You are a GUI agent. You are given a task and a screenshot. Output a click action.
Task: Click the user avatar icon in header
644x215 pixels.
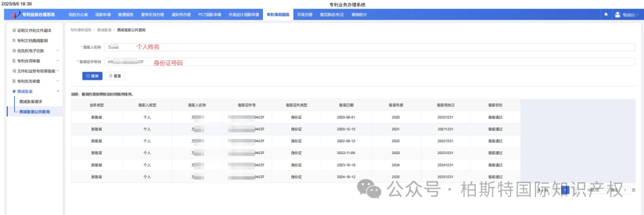point(617,14)
